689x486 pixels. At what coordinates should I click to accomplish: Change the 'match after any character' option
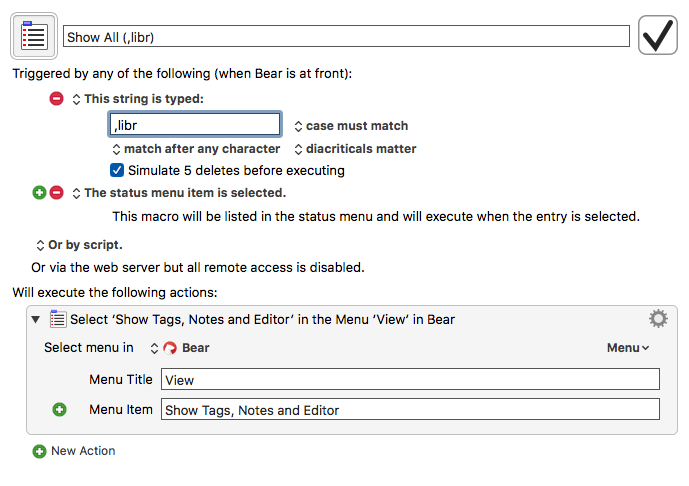pyautogui.click(x=196, y=149)
